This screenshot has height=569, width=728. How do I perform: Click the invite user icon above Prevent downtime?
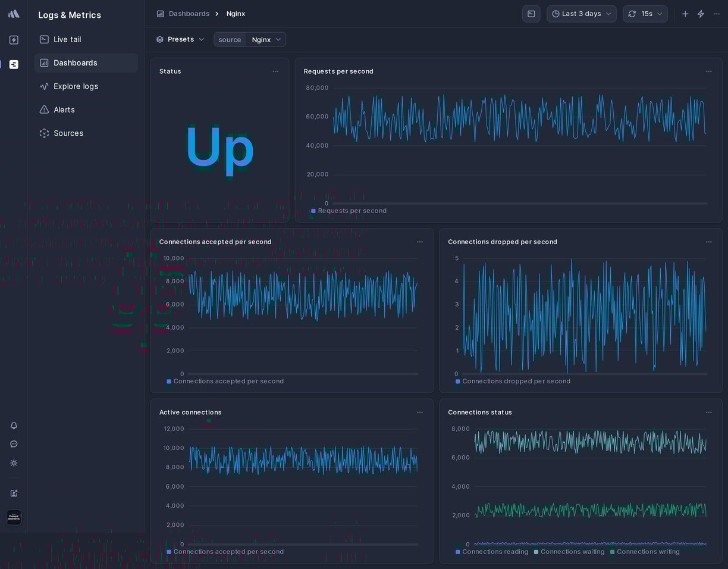tap(14, 493)
